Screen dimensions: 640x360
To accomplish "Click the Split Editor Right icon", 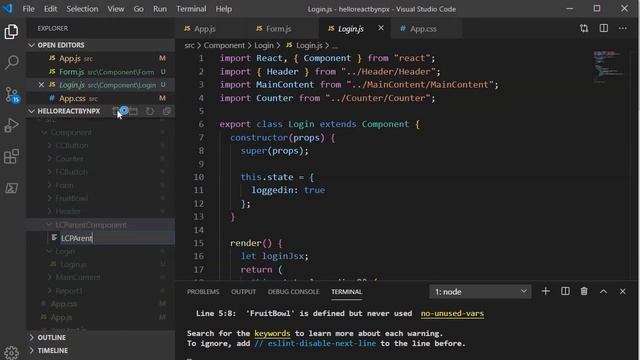I will click(x=604, y=28).
